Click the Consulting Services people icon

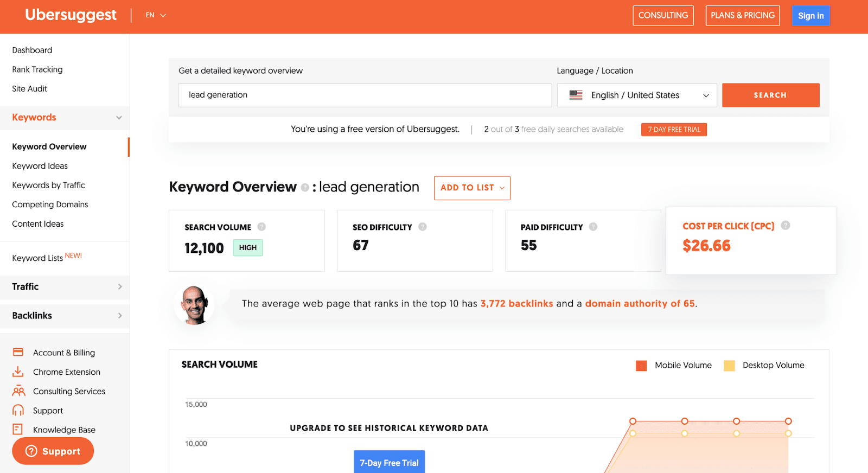pyautogui.click(x=18, y=391)
